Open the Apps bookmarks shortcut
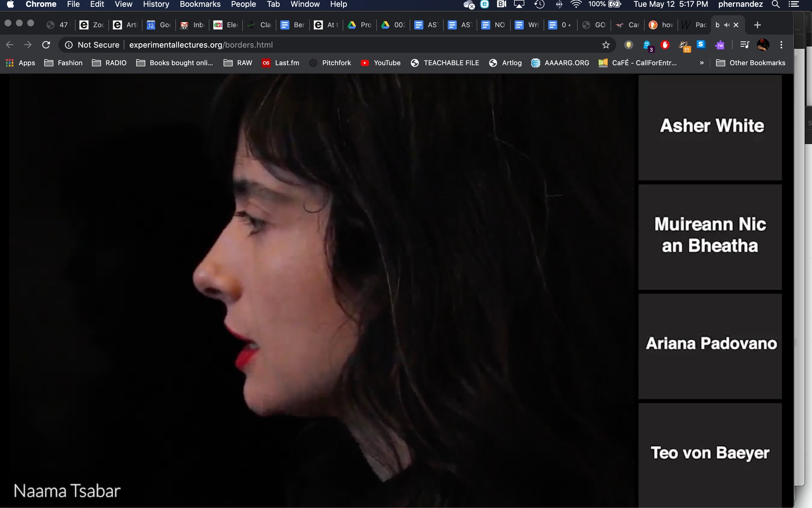The height and width of the screenshot is (508, 812). (20, 63)
